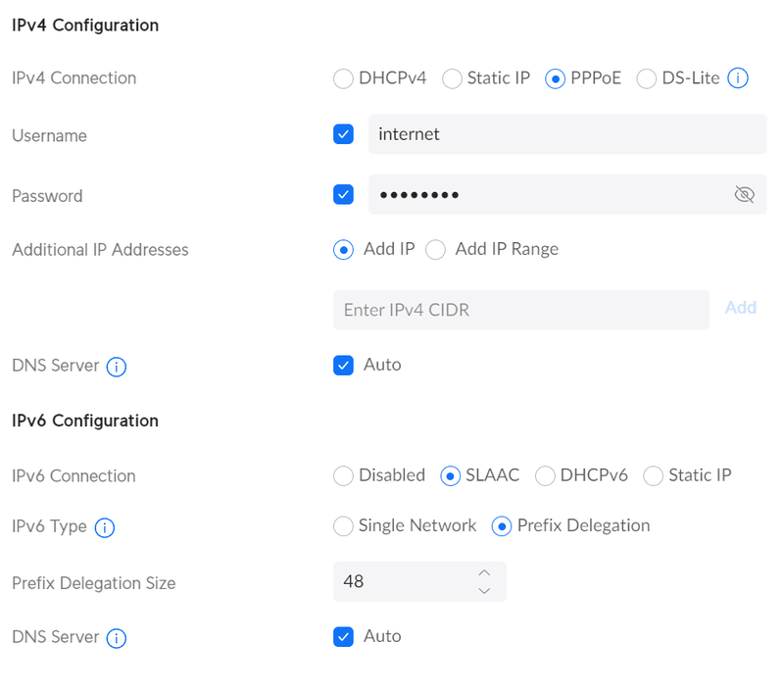Focus the Password input field
Viewport: 784px width, 693px height.
[567, 194]
